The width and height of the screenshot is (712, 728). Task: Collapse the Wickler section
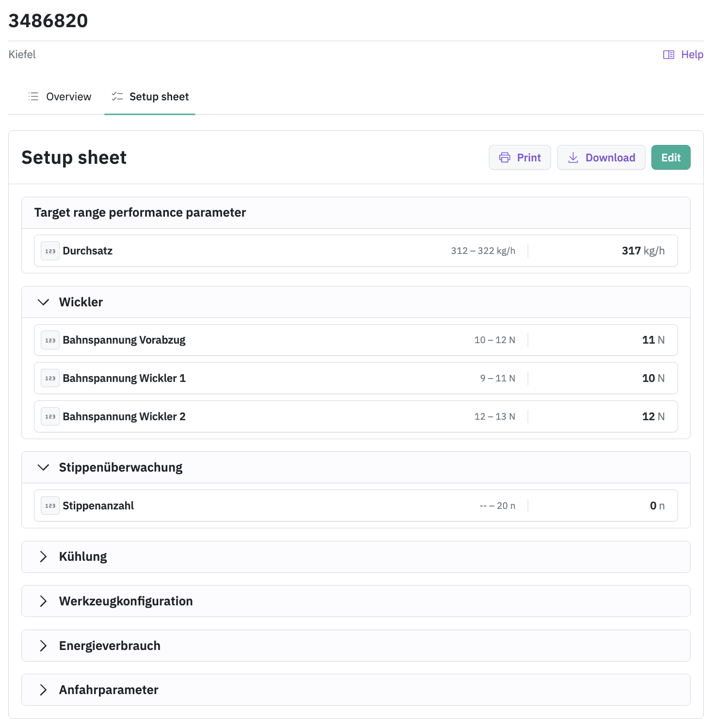pyautogui.click(x=44, y=302)
